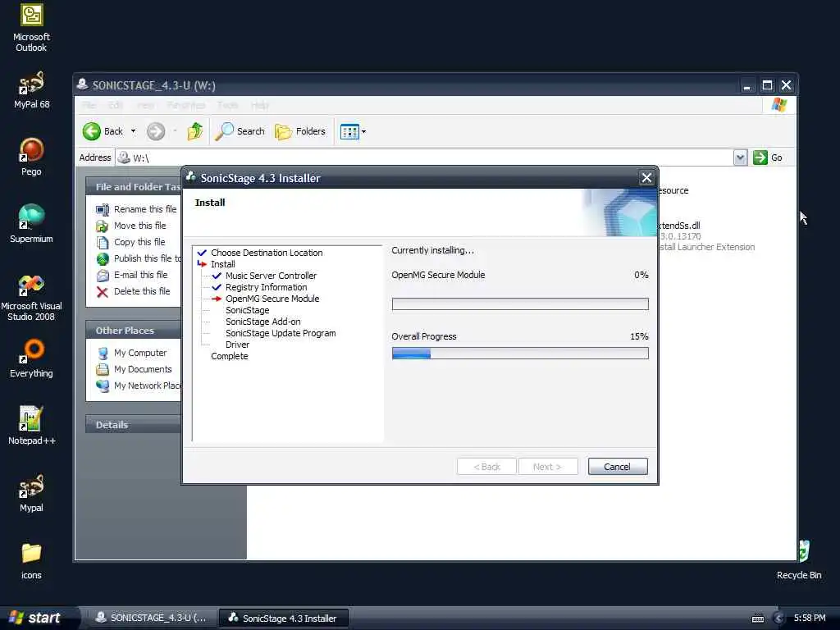This screenshot has height=630, width=840.
Task: Click the OpenMG Secure Module progress bar
Action: click(520, 304)
